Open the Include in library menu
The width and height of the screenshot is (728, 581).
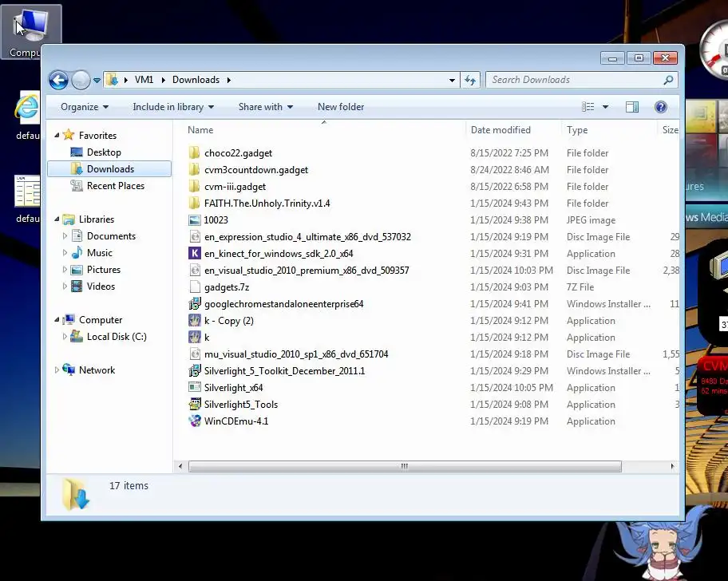(x=173, y=107)
